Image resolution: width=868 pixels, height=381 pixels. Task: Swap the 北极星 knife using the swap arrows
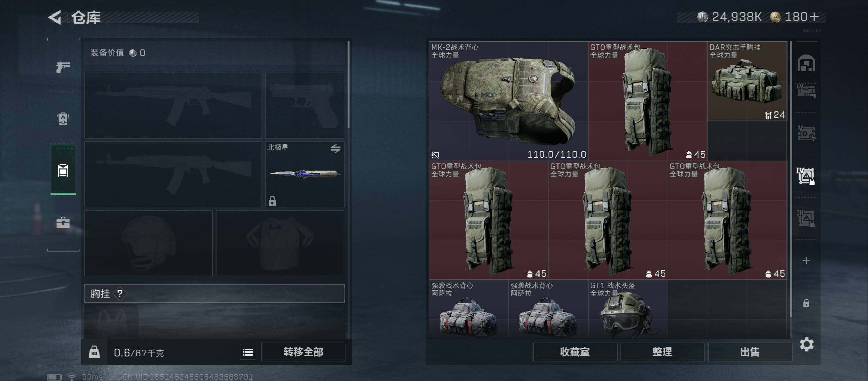[x=336, y=149]
